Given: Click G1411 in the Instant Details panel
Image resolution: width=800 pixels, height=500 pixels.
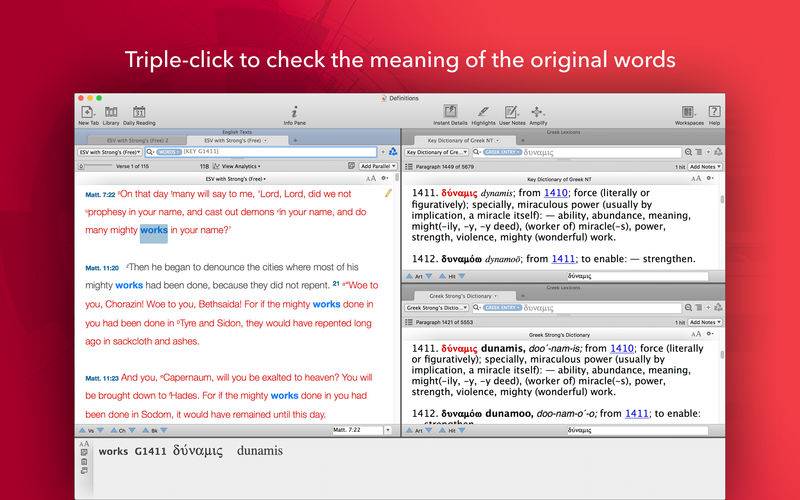Looking at the screenshot, I should point(151,452).
